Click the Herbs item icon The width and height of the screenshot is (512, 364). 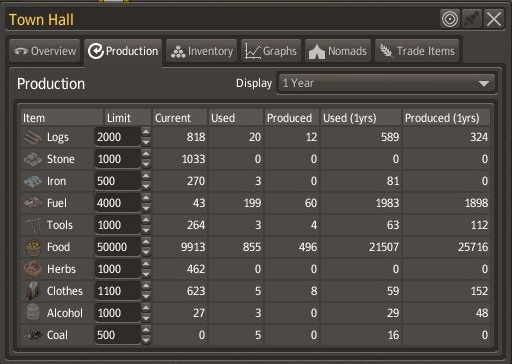click(33, 269)
